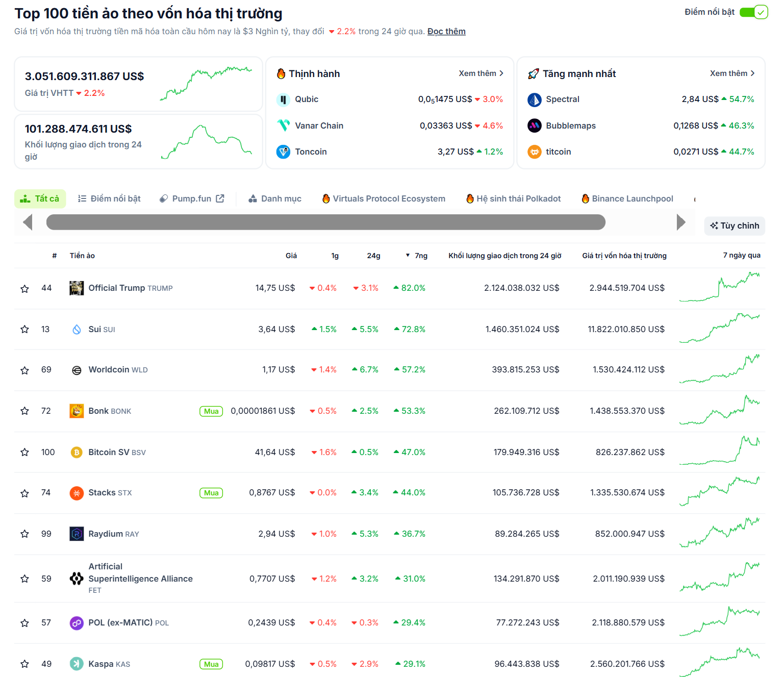784x677 pixels.
Task: Star the Raydium row
Action: [24, 534]
